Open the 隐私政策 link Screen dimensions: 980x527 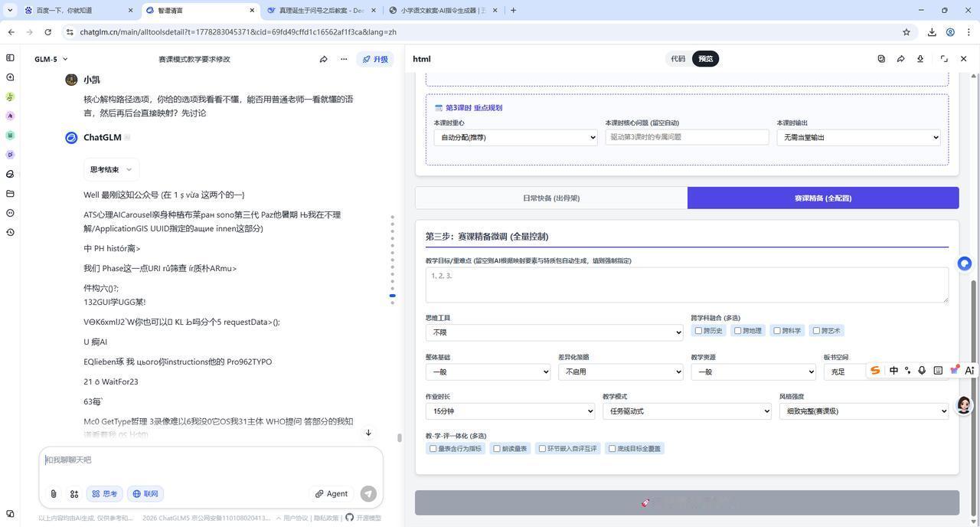pos(325,519)
